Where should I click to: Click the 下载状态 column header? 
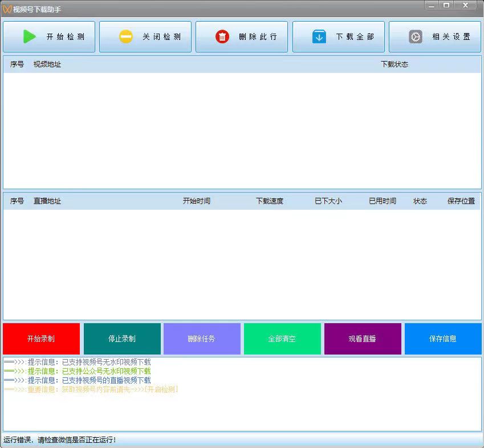pyautogui.click(x=394, y=64)
